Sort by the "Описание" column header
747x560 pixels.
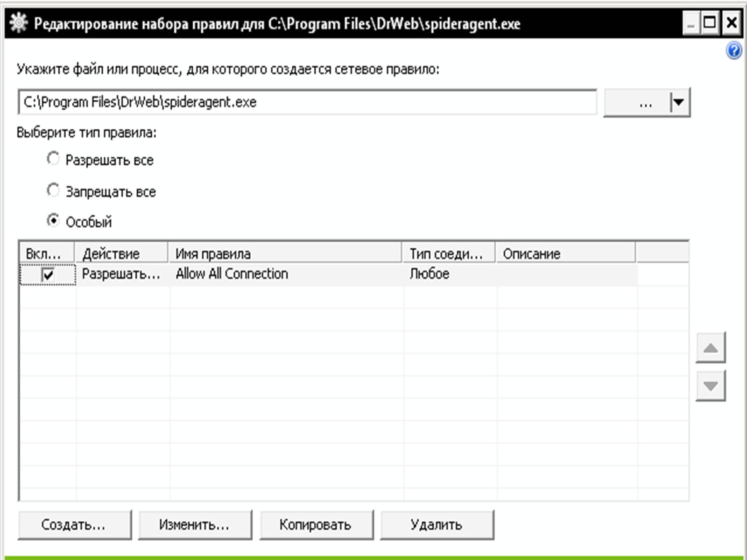(x=566, y=253)
